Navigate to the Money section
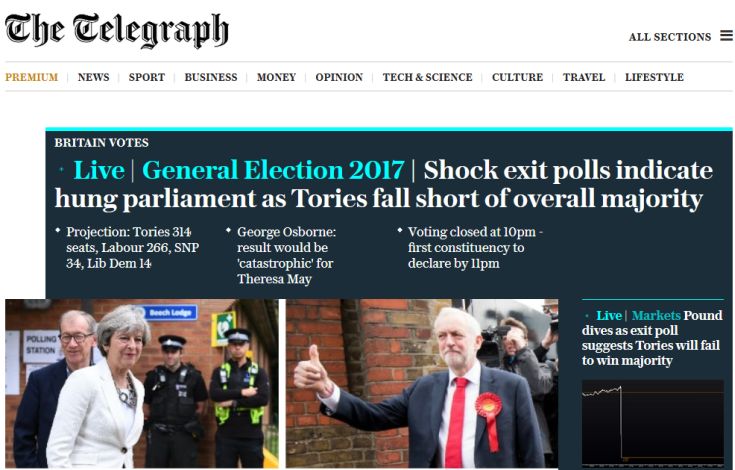This screenshot has width=735, height=470. click(x=276, y=77)
